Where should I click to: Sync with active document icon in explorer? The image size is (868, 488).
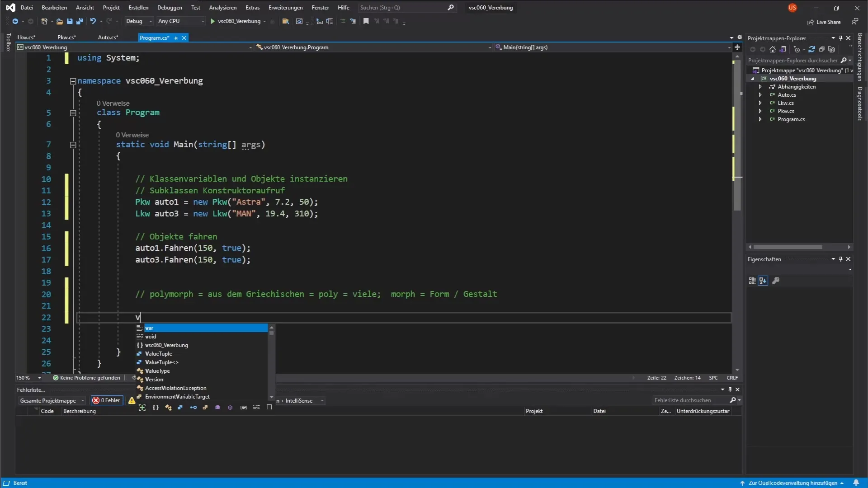tap(811, 49)
